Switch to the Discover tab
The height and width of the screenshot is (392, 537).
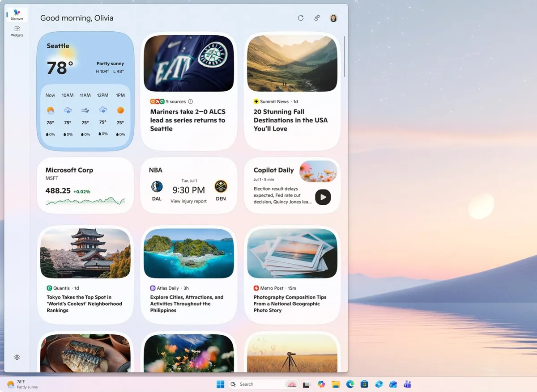click(x=17, y=15)
